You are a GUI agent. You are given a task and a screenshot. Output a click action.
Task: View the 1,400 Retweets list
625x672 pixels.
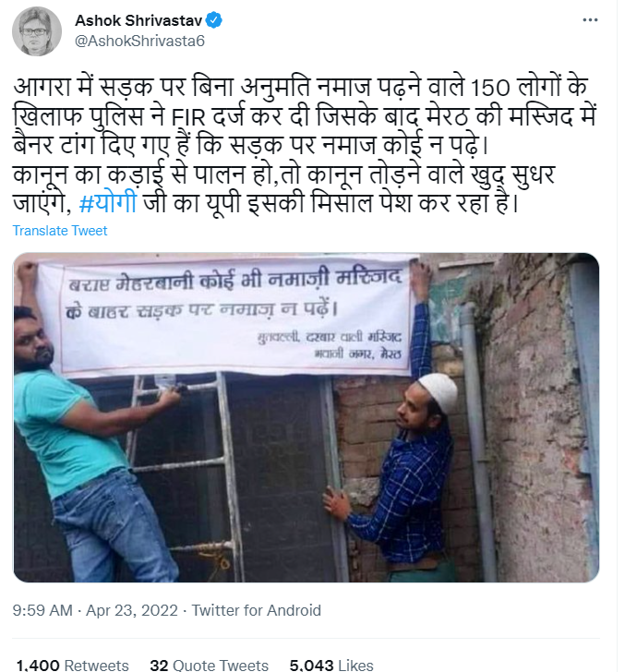(x=73, y=665)
